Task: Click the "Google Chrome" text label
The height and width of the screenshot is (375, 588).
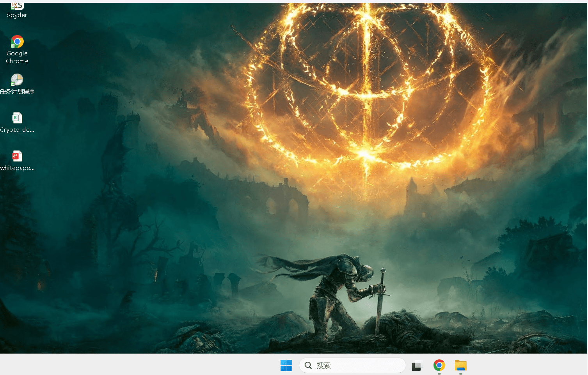Action: [17, 57]
